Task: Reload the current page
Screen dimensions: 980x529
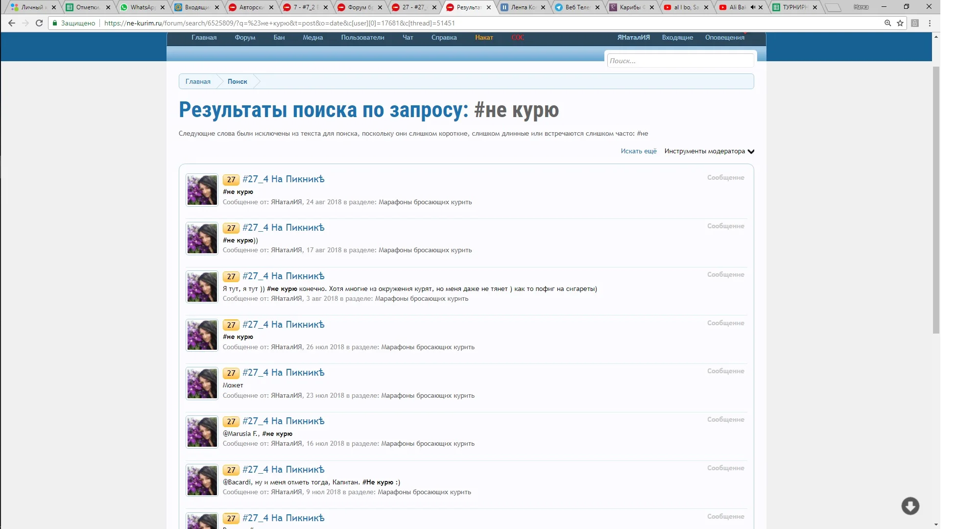Action: (x=39, y=23)
